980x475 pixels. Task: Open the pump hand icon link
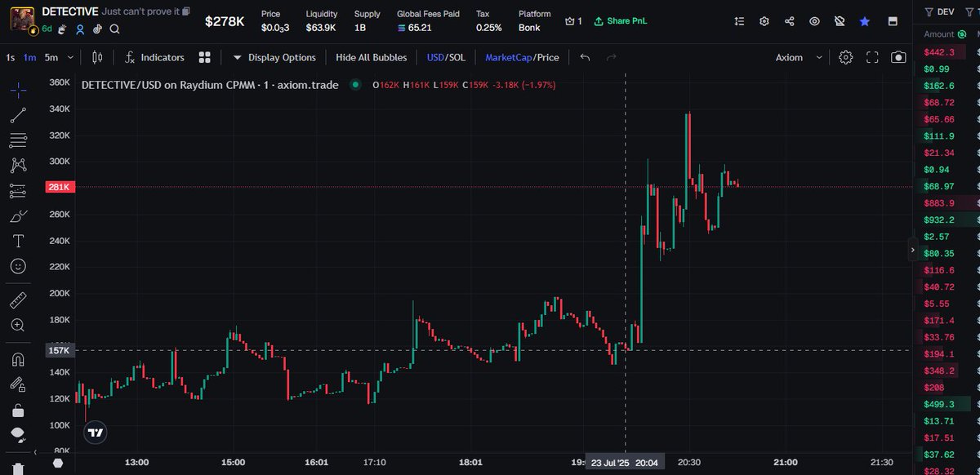(x=63, y=29)
